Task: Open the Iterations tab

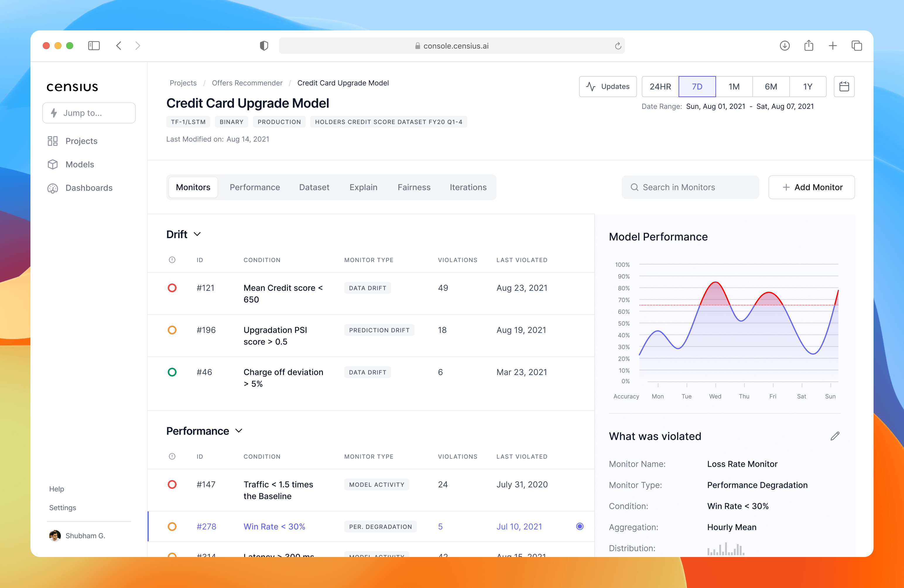Action: pyautogui.click(x=468, y=187)
